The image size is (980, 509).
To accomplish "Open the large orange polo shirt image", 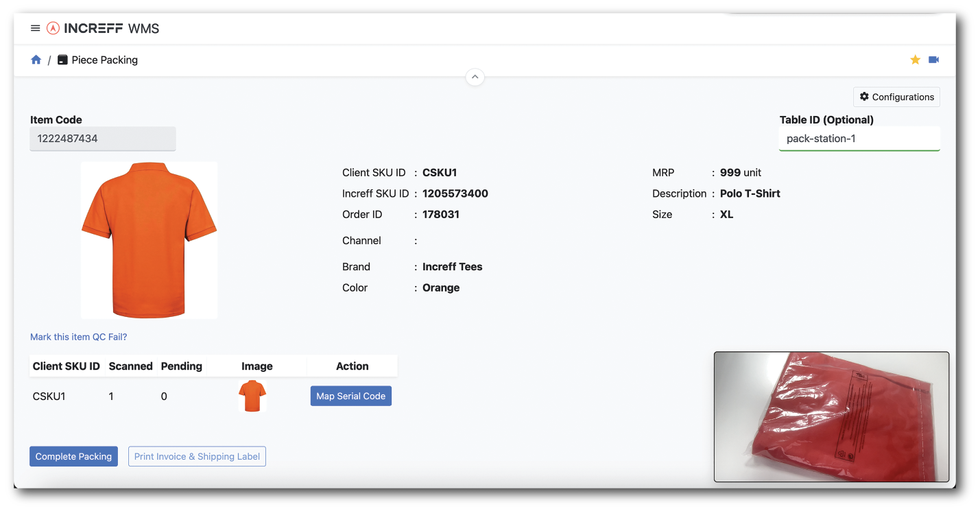I will tap(150, 240).
